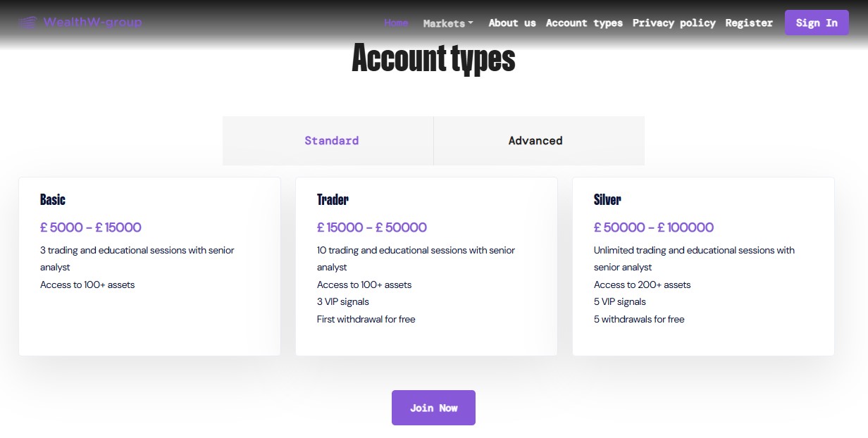Navigate to the Home menu item
Viewport: 868px width, 438px height.
(395, 22)
